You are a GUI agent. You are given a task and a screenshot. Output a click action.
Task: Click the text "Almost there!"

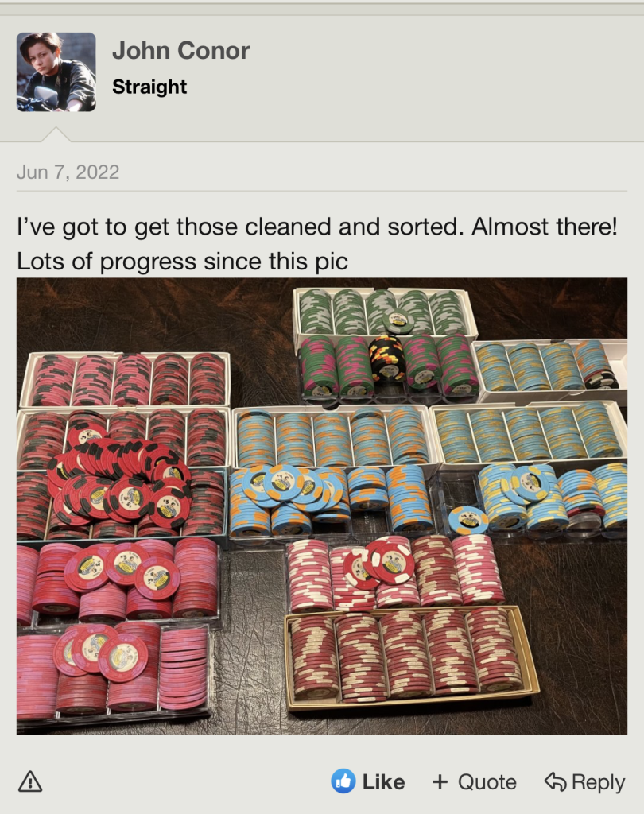pyautogui.click(x=545, y=227)
